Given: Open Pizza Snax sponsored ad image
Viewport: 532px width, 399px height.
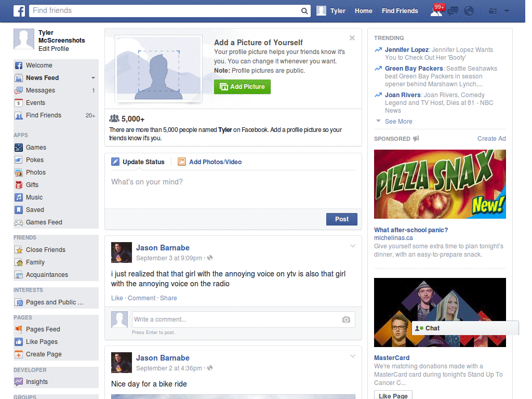Looking at the screenshot, I should pos(440,184).
